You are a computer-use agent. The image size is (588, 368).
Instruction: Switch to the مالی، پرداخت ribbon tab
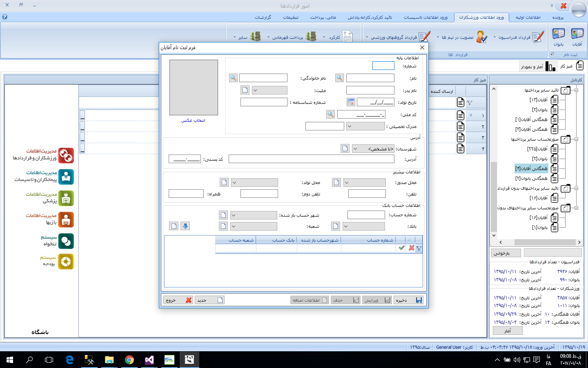tap(323, 17)
